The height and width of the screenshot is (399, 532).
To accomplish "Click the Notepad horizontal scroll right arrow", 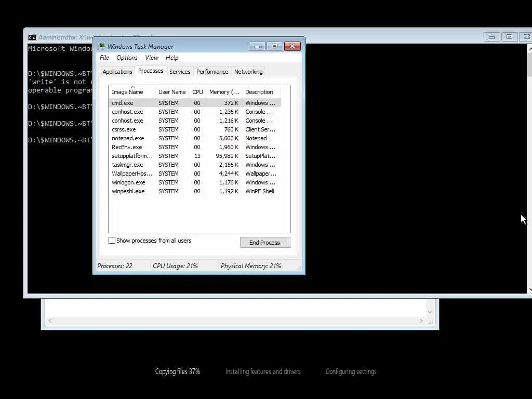I will point(421,321).
